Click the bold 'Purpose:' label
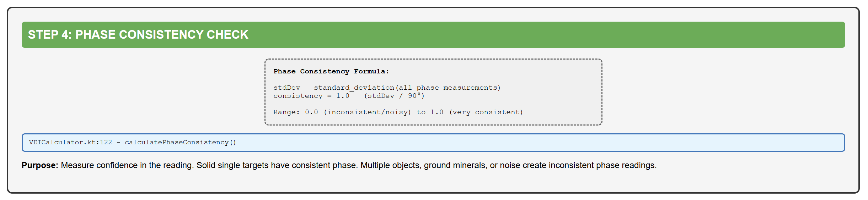Screen dimensions: 868x200 (40, 165)
